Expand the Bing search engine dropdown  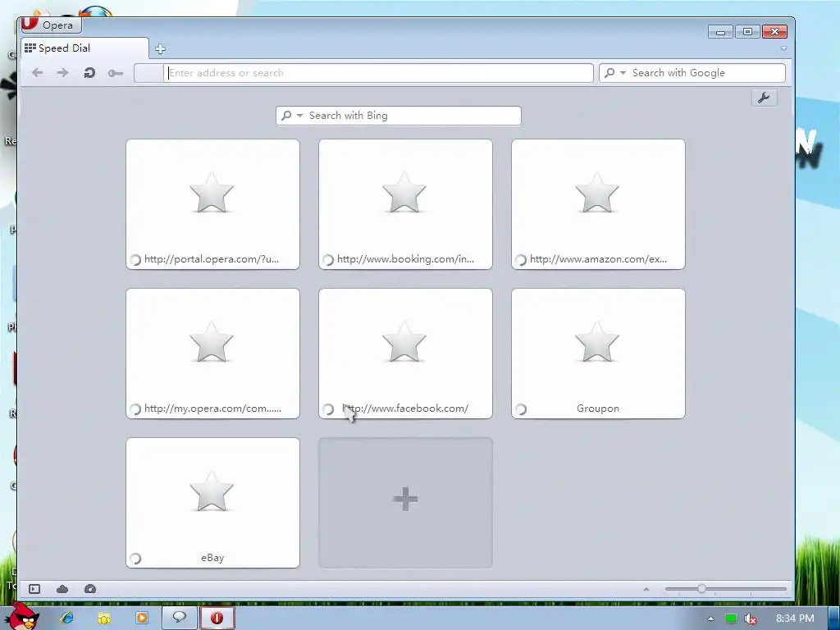tap(299, 116)
